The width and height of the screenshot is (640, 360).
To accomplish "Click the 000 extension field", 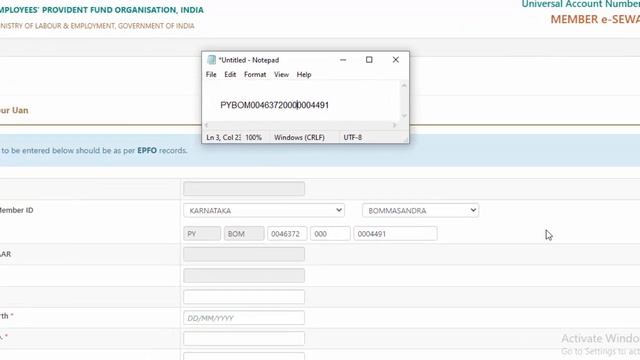I will (330, 234).
